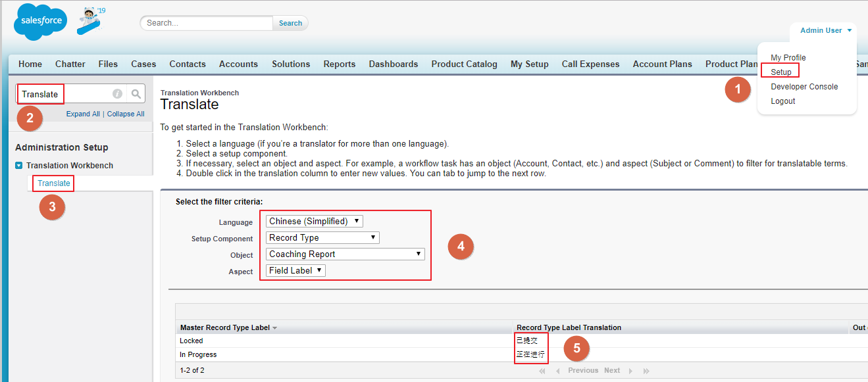This screenshot has width=868, height=382.
Task: Click the Salesforce cloud logo
Action: point(40,22)
